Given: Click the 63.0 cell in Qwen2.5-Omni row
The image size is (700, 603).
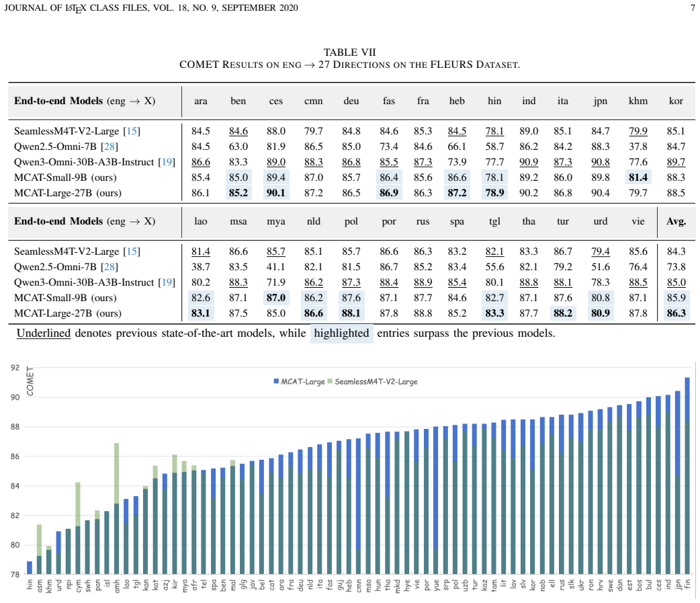Looking at the screenshot, I should tap(238, 147).
